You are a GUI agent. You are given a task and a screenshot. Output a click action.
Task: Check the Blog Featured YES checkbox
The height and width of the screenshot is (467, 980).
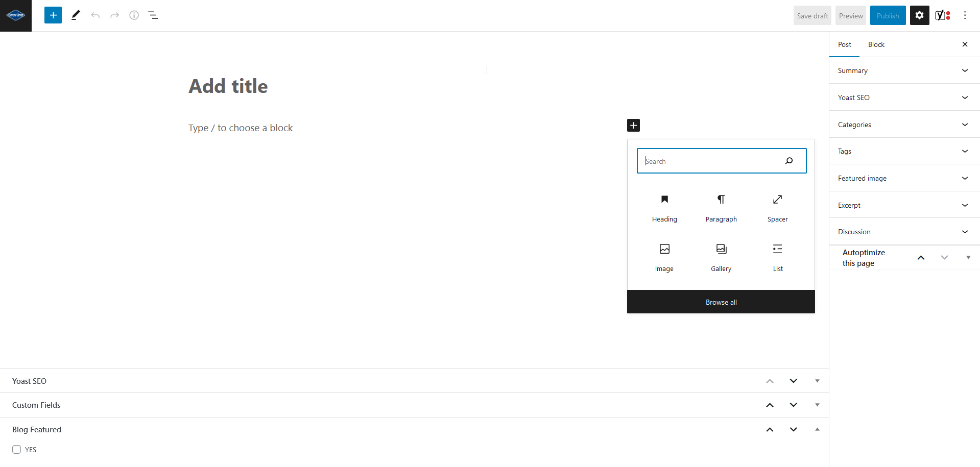(17, 449)
